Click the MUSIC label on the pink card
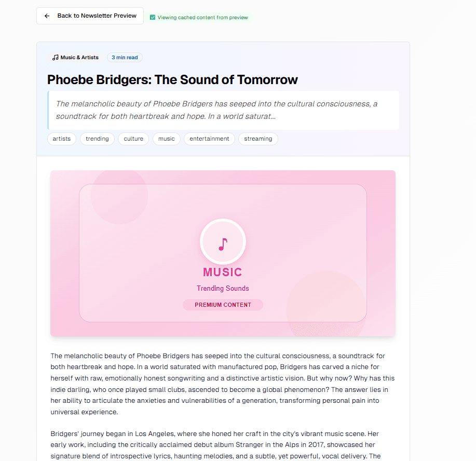476x461 pixels. [223, 272]
